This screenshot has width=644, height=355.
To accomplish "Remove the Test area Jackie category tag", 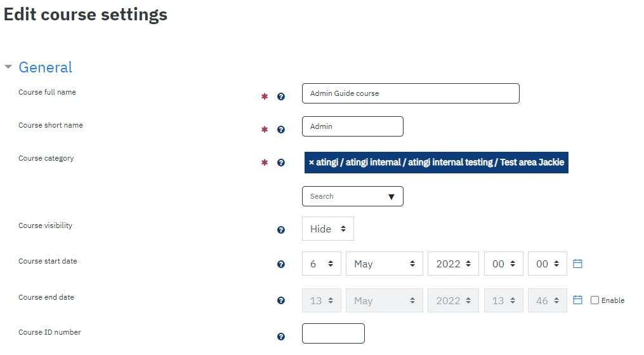I will 312,163.
